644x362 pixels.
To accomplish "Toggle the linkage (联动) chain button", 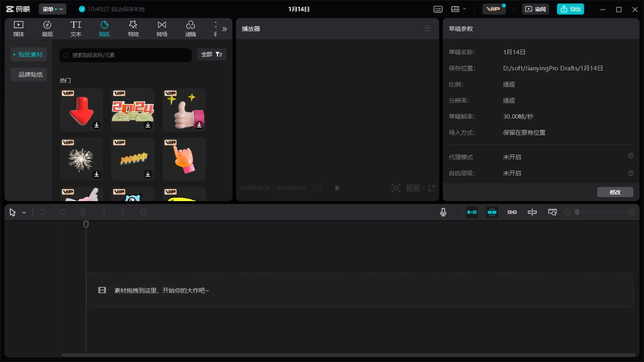I will click(x=512, y=212).
